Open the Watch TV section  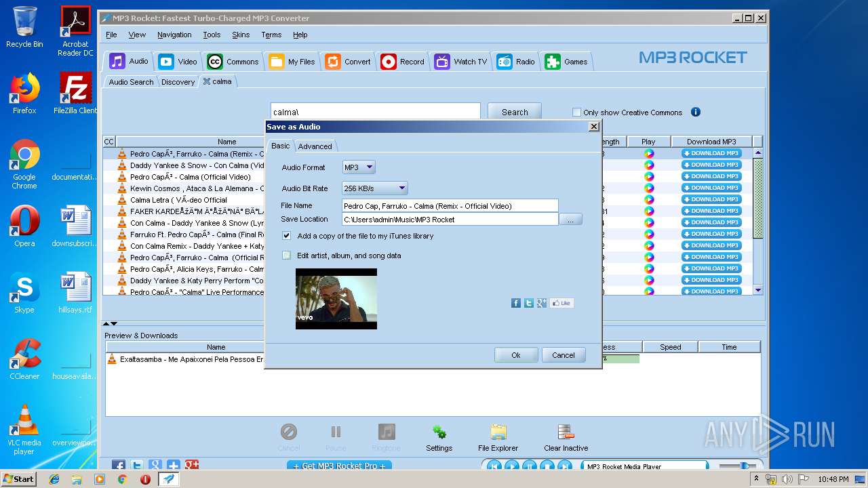(x=461, y=62)
